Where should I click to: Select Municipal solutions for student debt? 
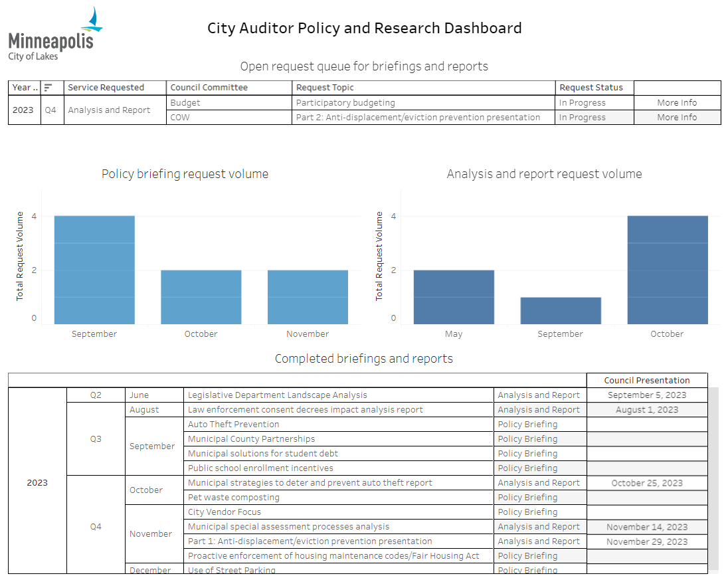click(x=339, y=454)
